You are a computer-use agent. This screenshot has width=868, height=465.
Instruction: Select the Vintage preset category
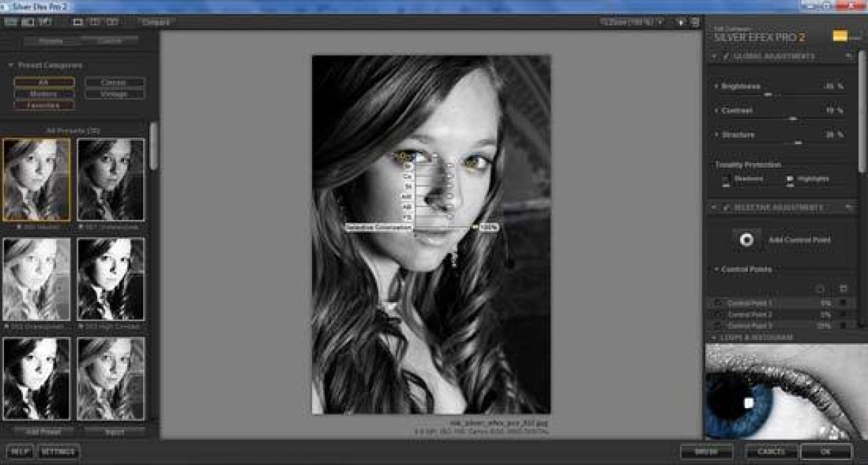(115, 94)
